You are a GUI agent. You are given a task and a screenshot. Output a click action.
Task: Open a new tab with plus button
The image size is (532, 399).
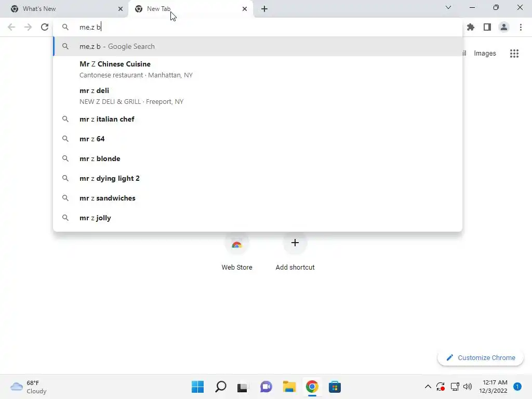[264, 9]
